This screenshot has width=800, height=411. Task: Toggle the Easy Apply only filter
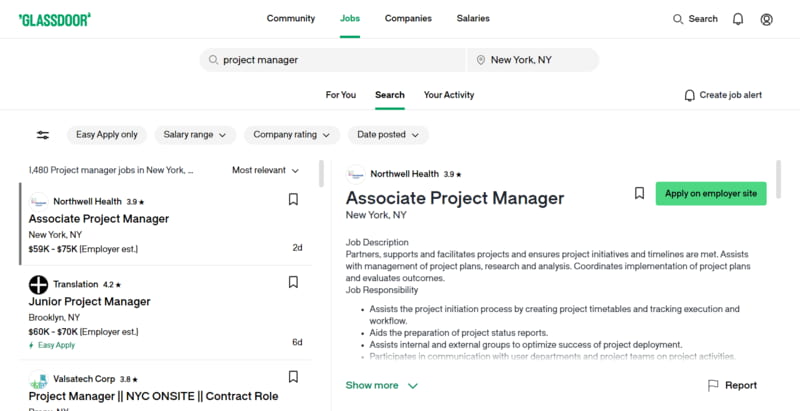coord(107,135)
